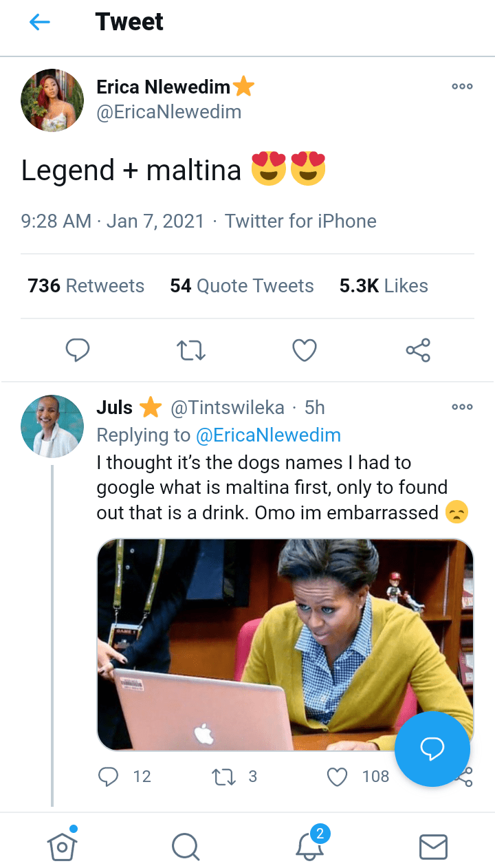Open the Home feed icon
Image resolution: width=495 pixels, height=868 pixels.
tap(62, 847)
